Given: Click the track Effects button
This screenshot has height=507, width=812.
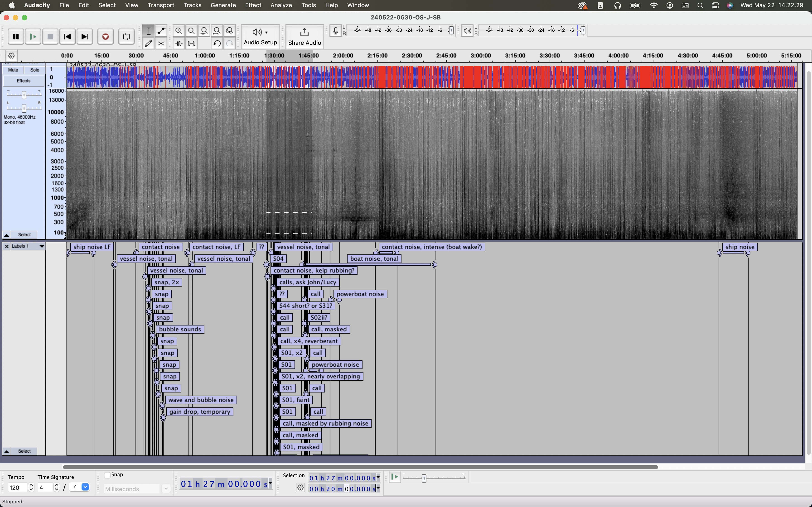Looking at the screenshot, I should point(24,81).
